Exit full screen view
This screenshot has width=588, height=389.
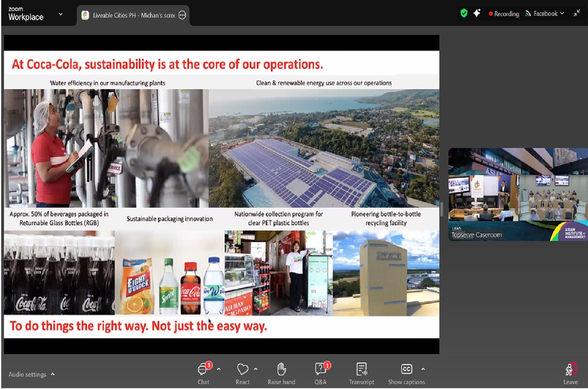(x=577, y=13)
